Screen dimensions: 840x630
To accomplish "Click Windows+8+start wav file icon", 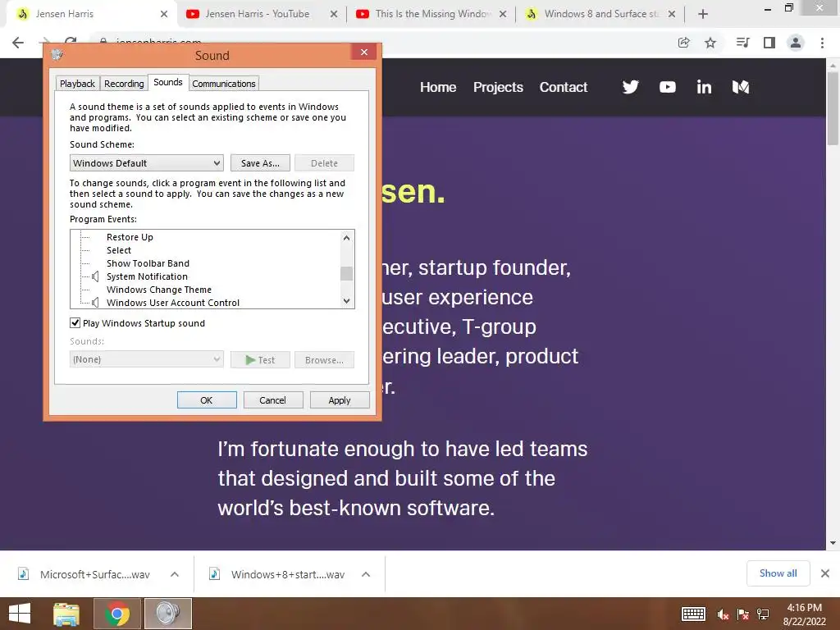I will pyautogui.click(x=214, y=574).
